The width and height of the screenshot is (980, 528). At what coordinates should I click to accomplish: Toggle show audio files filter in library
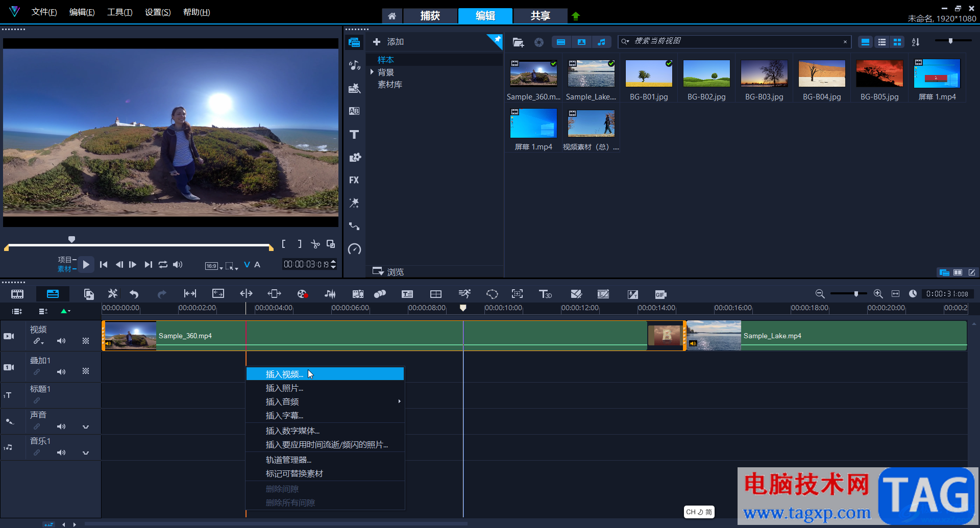coord(601,42)
